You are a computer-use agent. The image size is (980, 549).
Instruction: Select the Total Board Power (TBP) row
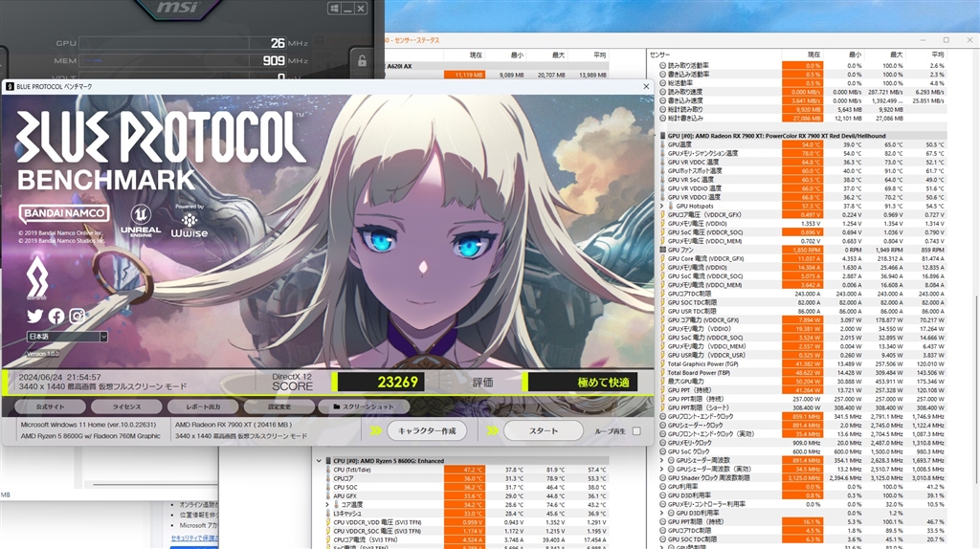click(x=803, y=372)
